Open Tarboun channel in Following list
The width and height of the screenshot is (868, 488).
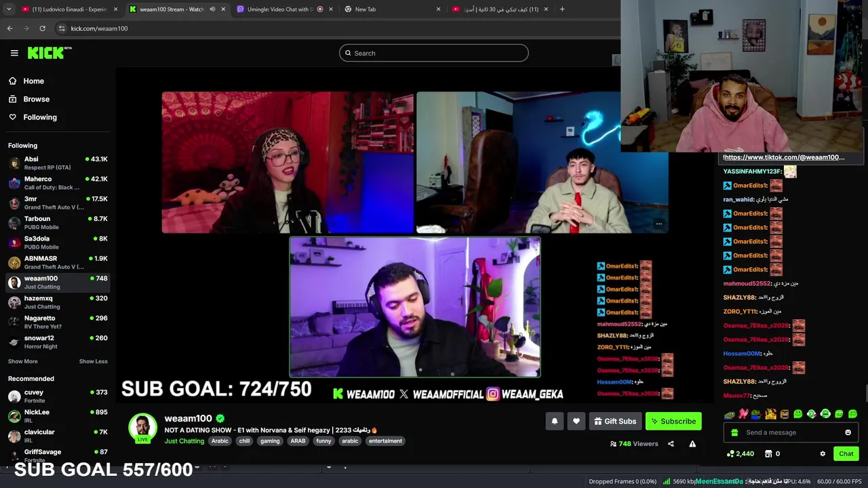pyautogui.click(x=58, y=223)
